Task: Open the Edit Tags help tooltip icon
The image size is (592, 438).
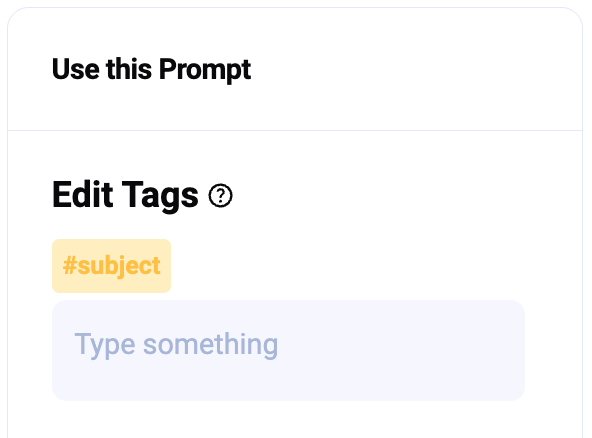Action: (220, 196)
